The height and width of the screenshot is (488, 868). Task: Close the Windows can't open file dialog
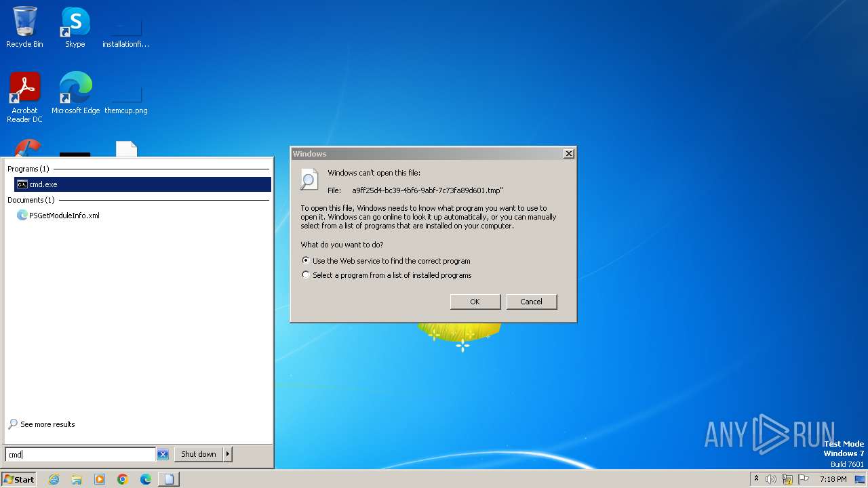pos(569,154)
